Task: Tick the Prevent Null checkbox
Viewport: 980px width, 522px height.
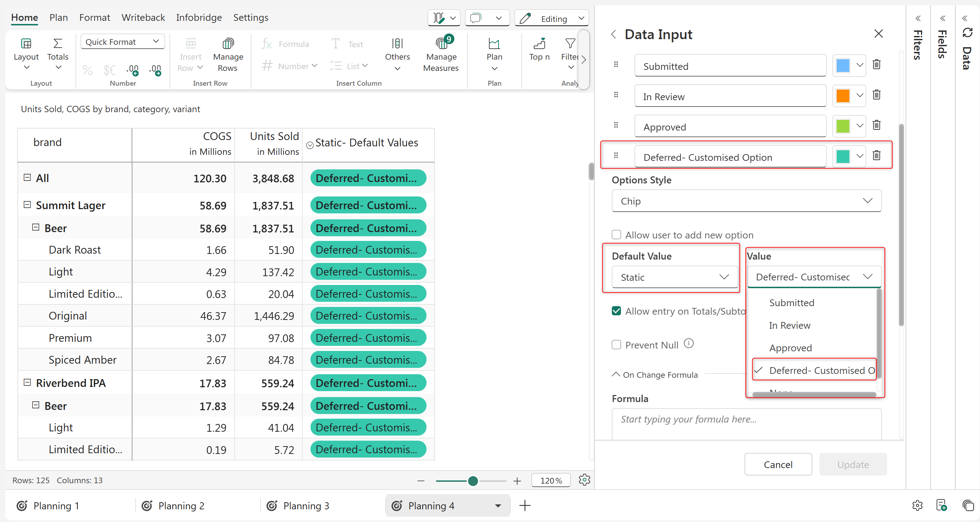Action: tap(616, 345)
